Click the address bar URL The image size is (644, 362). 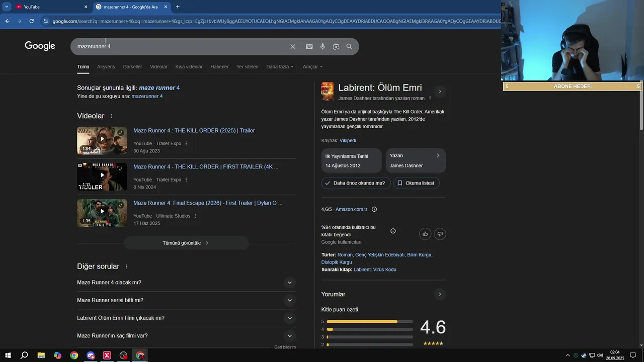tap(276, 21)
